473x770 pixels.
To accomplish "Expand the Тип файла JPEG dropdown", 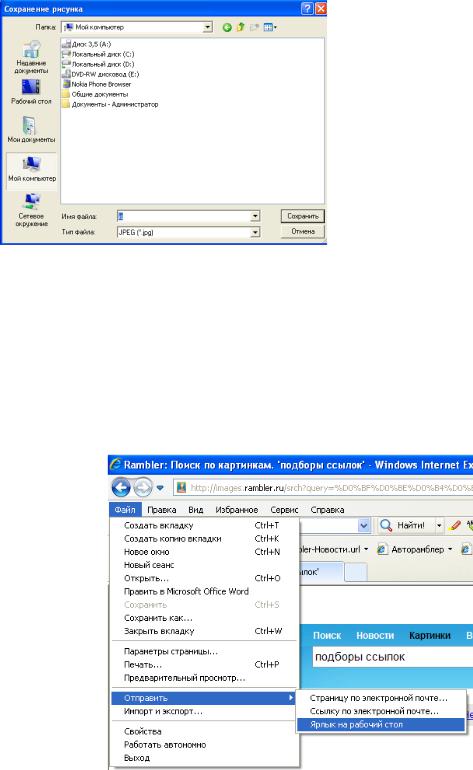I will [x=255, y=232].
